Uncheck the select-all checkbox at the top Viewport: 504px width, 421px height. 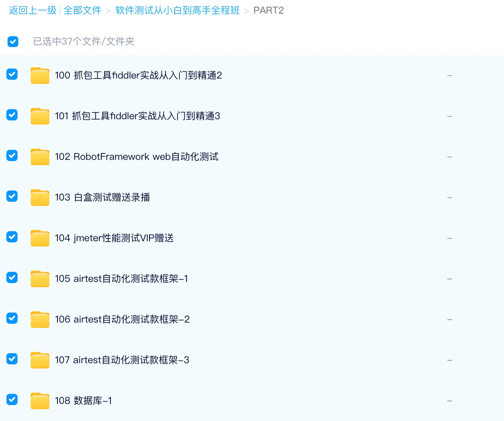tap(13, 41)
